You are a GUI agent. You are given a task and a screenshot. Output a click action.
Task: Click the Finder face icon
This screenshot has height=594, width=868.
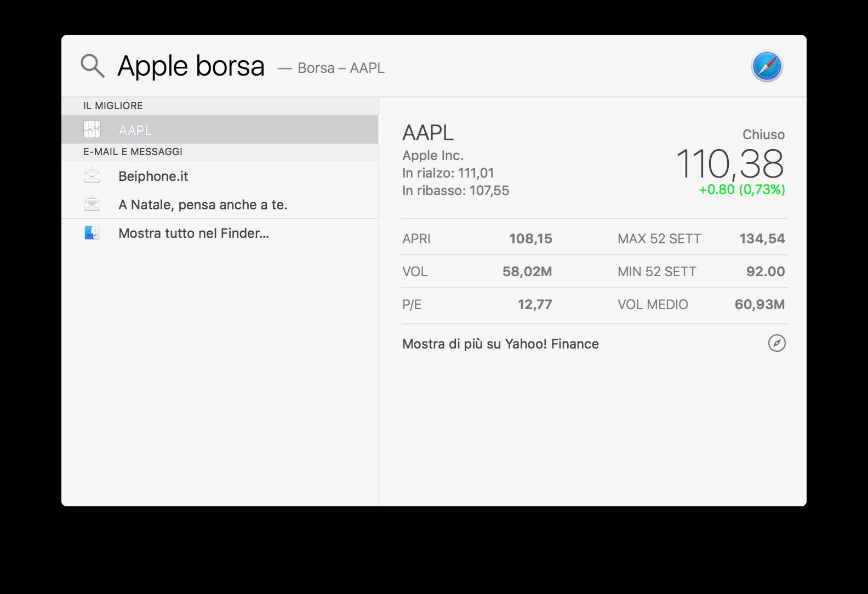92,233
